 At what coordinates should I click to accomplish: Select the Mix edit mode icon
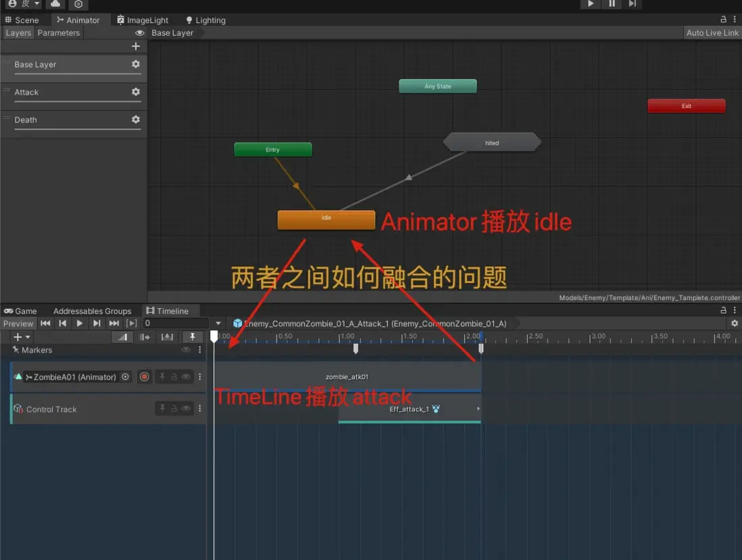click(x=122, y=337)
